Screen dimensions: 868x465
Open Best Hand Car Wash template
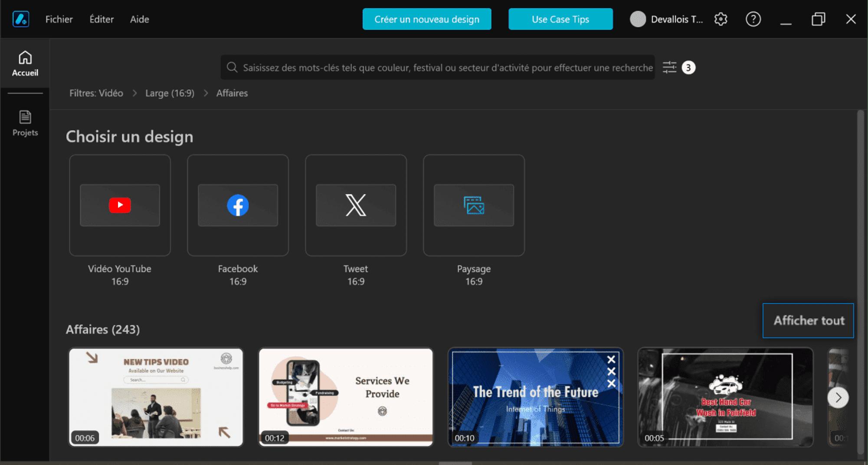pyautogui.click(x=725, y=397)
